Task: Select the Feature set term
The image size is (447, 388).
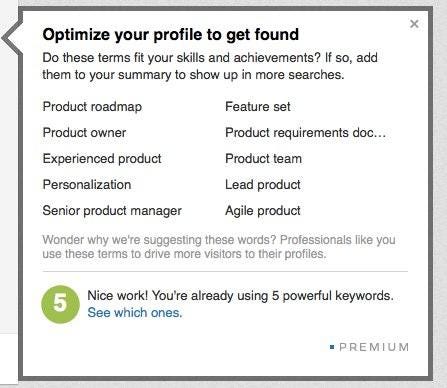Action: click(258, 107)
